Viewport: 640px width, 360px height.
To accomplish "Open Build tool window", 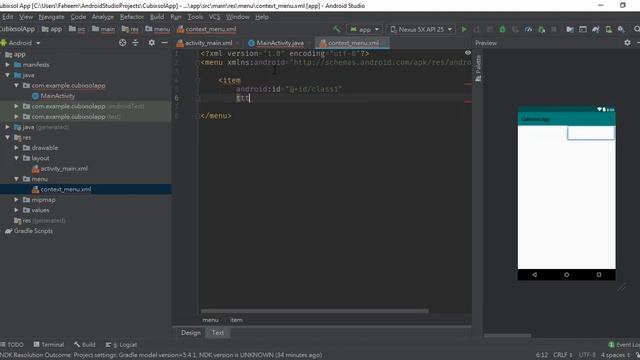I will click(x=84, y=344).
